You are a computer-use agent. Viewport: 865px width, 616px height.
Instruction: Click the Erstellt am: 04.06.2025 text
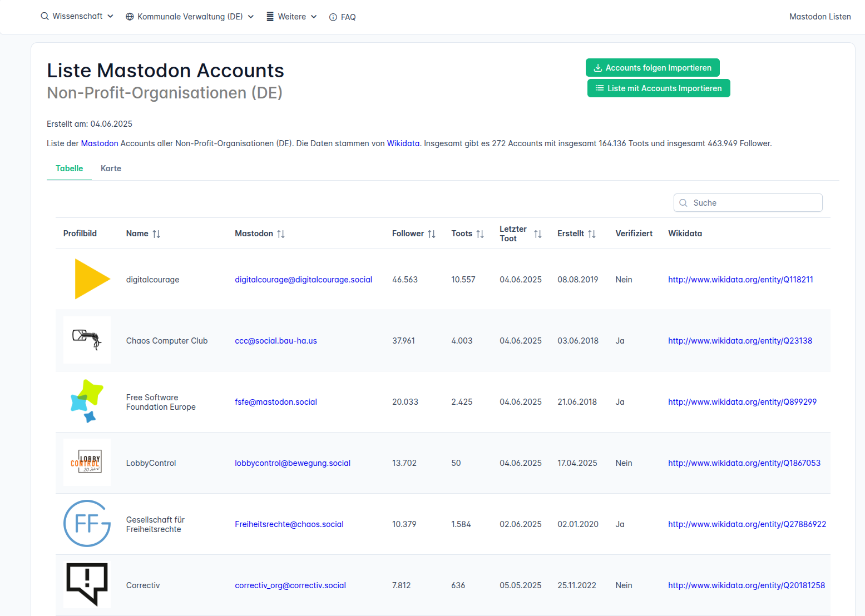(90, 124)
